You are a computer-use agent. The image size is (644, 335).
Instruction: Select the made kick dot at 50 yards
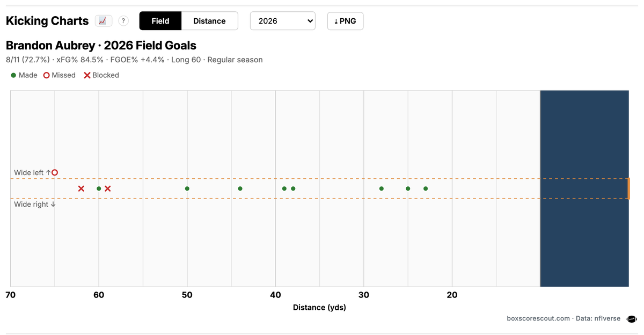click(187, 188)
